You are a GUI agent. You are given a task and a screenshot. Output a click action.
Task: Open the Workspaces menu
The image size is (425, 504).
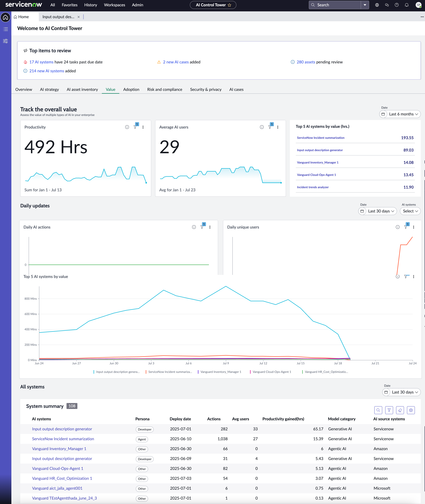pyautogui.click(x=114, y=5)
